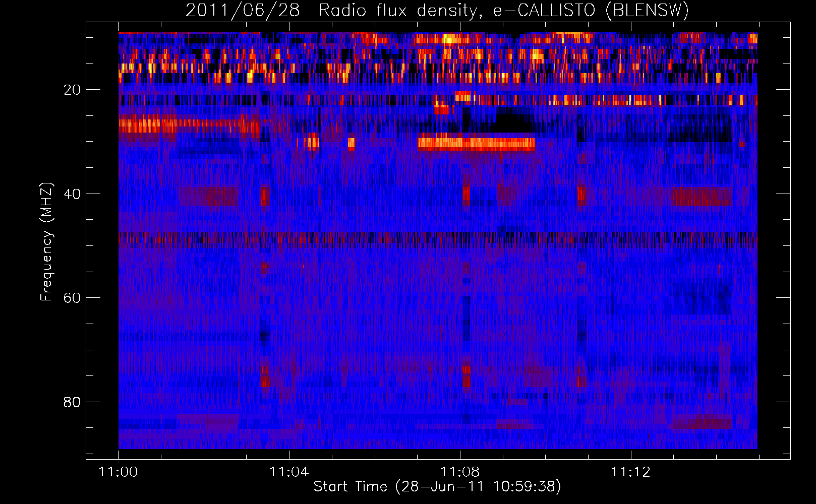Click the 20 MHz frequency tick label
Image resolution: width=816 pixels, height=504 pixels.
[x=72, y=90]
